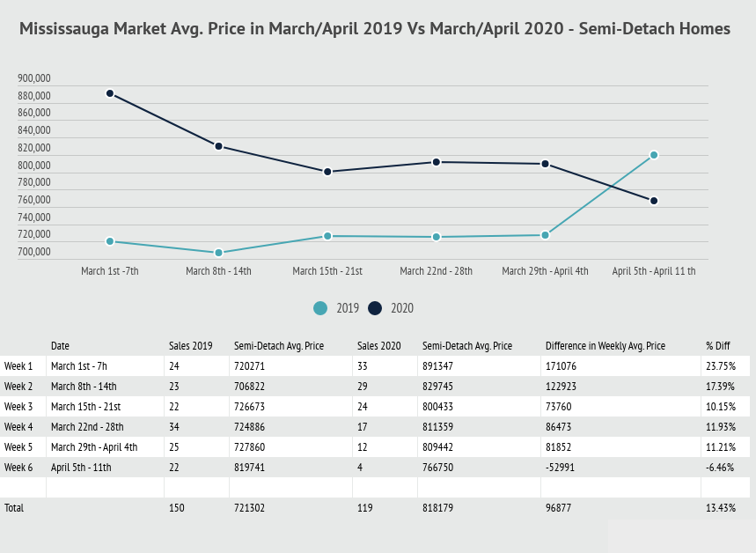756x553 pixels.
Task: Select the 2020 point at April 5th-April 11th
Action: point(654,201)
